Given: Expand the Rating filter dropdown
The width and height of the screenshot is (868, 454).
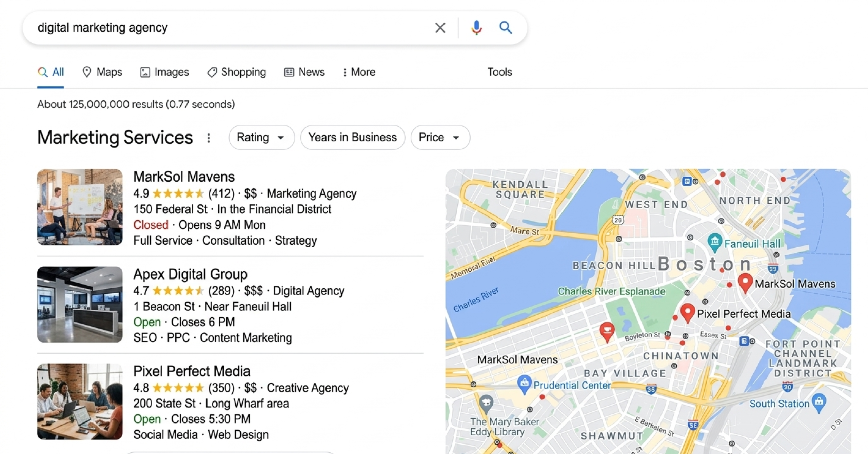Looking at the screenshot, I should tap(261, 138).
